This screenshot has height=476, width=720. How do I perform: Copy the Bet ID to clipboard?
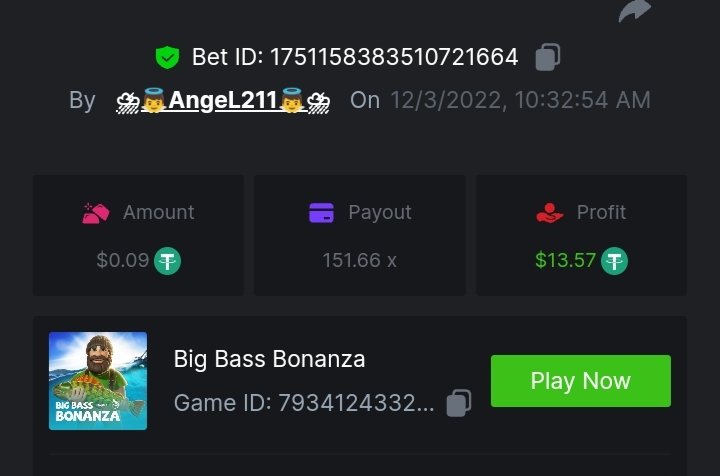pos(547,57)
